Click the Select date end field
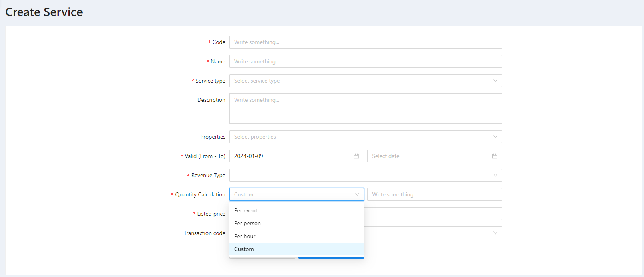The width and height of the screenshot is (644, 277). coord(429,156)
